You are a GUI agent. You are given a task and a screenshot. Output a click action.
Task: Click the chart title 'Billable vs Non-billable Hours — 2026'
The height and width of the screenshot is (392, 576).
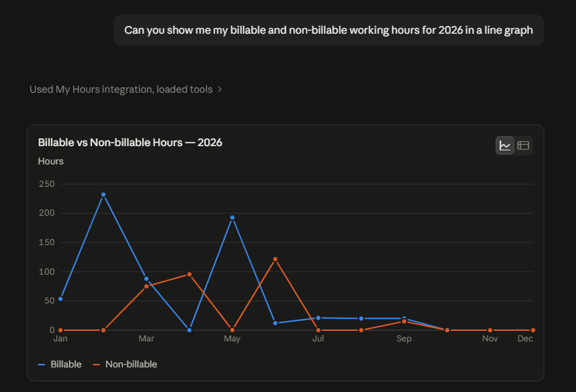click(x=130, y=143)
